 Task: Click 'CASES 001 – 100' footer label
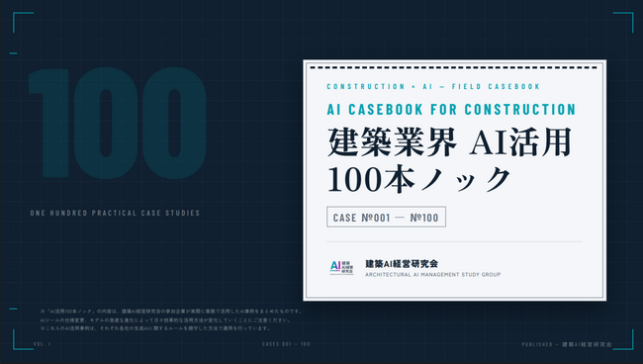286,344
